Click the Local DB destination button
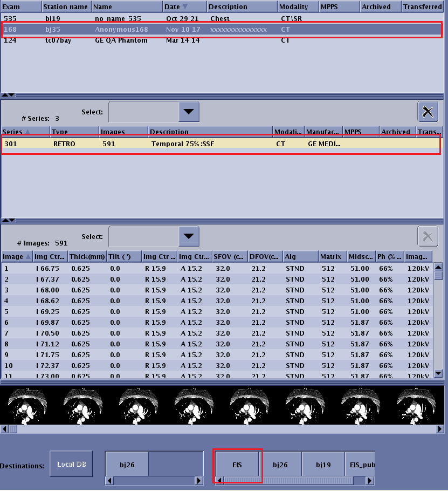 click(71, 464)
